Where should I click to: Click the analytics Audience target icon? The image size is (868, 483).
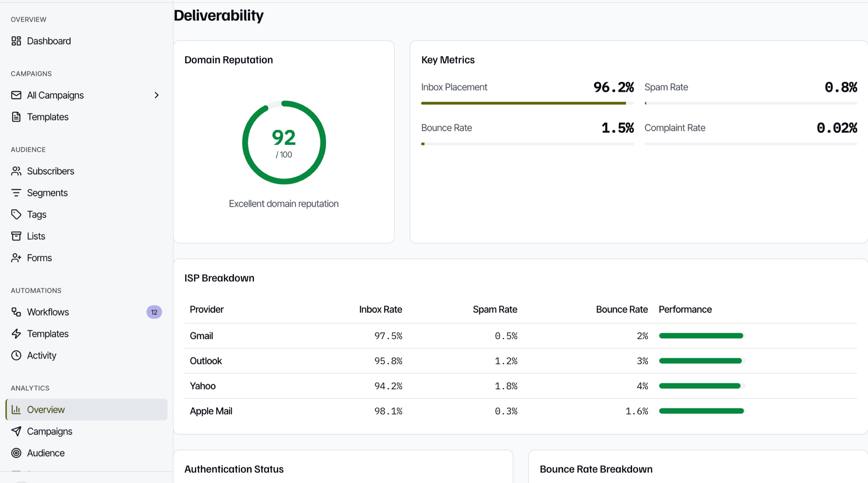(x=16, y=453)
